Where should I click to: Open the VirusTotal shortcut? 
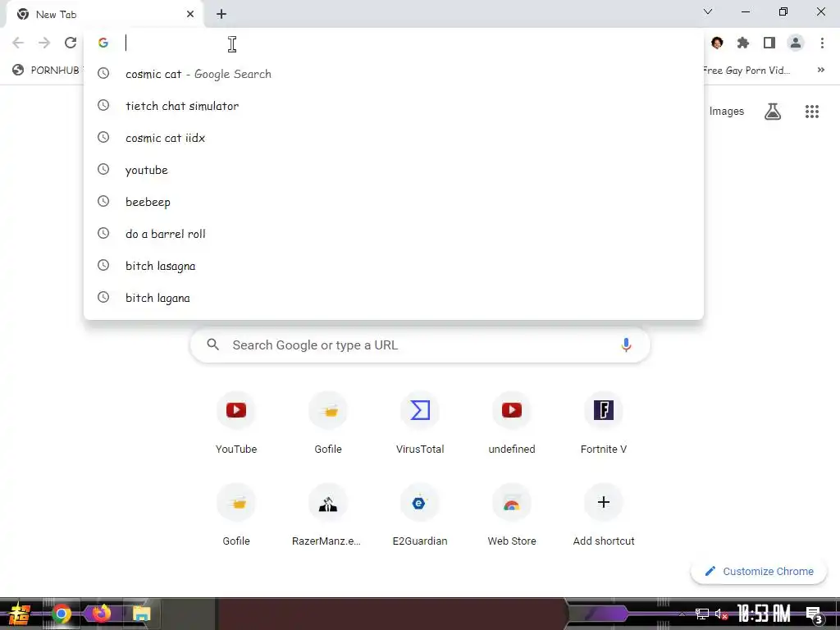[x=420, y=422]
